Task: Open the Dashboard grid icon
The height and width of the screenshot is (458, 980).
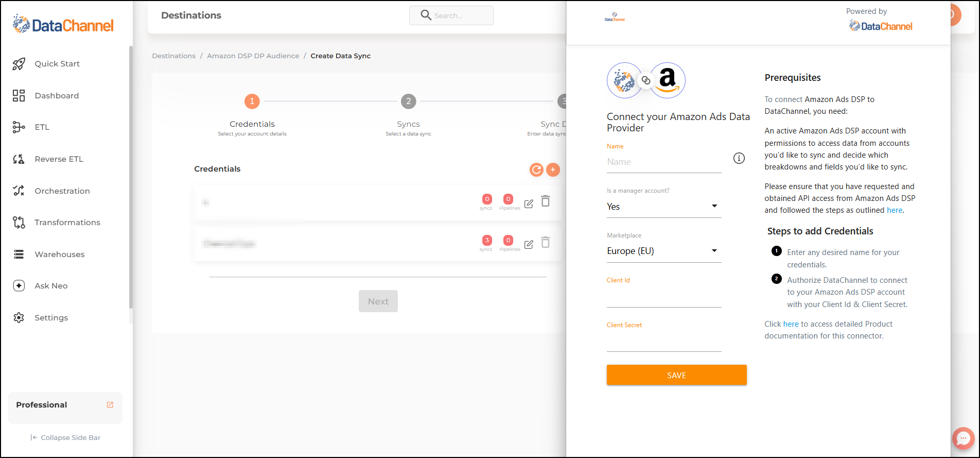Action: click(x=19, y=95)
